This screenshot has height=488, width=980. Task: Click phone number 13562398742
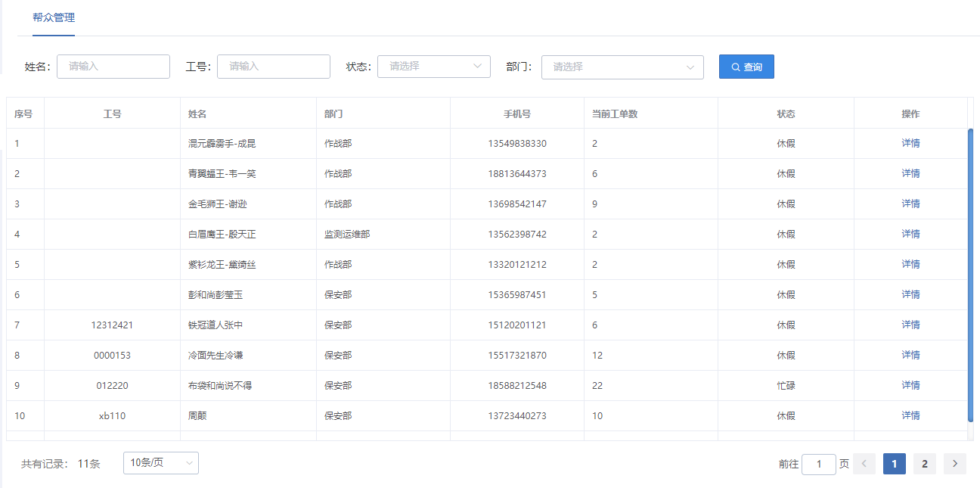[517, 234]
